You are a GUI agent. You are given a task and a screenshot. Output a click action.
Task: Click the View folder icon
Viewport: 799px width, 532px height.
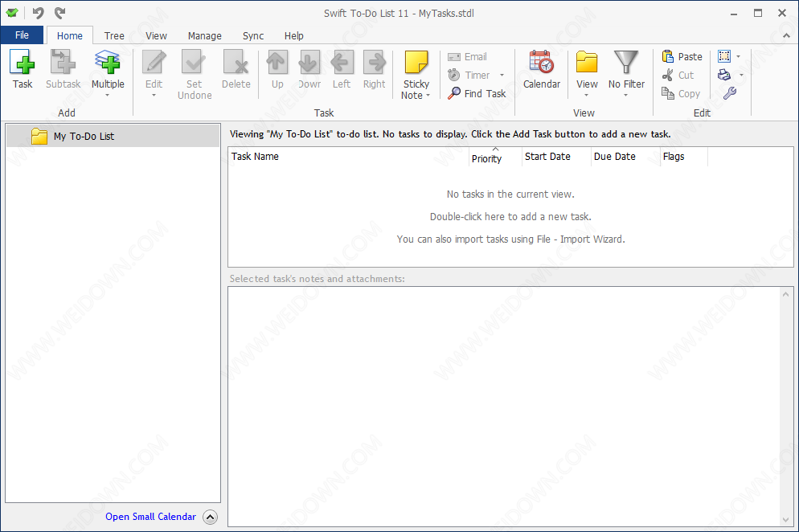(x=587, y=62)
